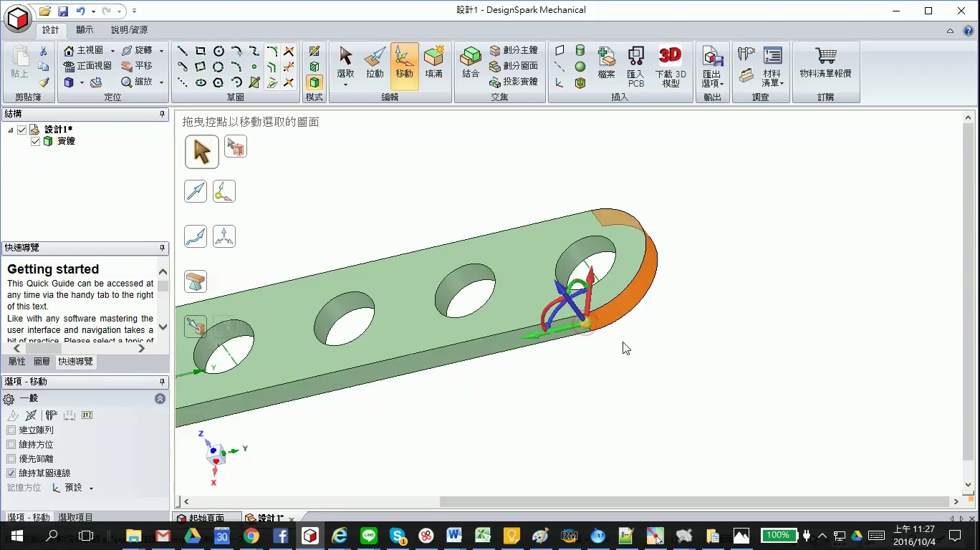Viewport: 980px width, 550px height.
Task: Select the sketch circle tool
Action: coord(218,51)
